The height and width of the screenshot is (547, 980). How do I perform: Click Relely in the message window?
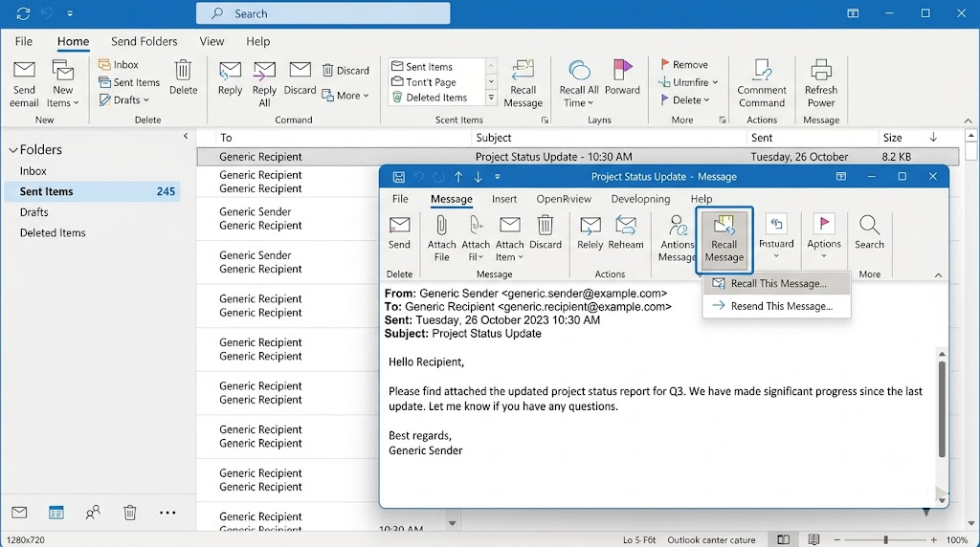click(590, 232)
